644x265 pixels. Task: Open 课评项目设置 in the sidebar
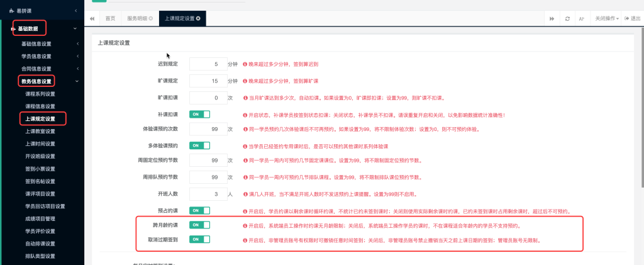pos(40,194)
